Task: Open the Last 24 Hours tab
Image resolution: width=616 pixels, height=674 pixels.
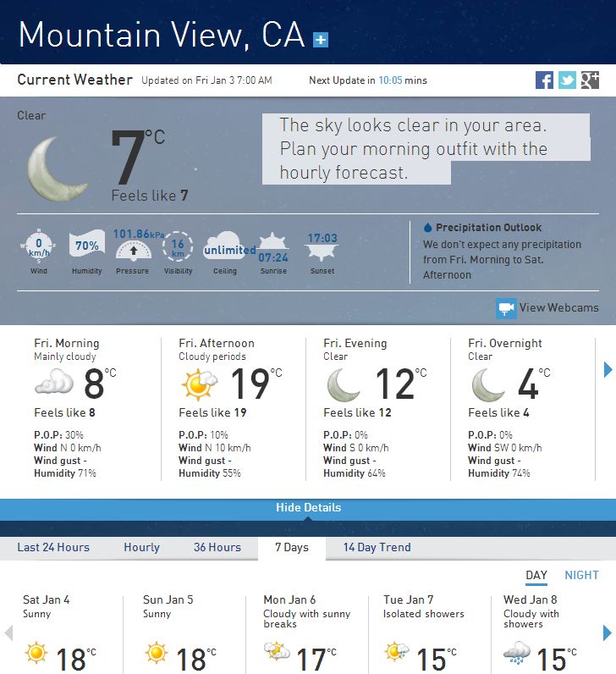Action: 53,547
